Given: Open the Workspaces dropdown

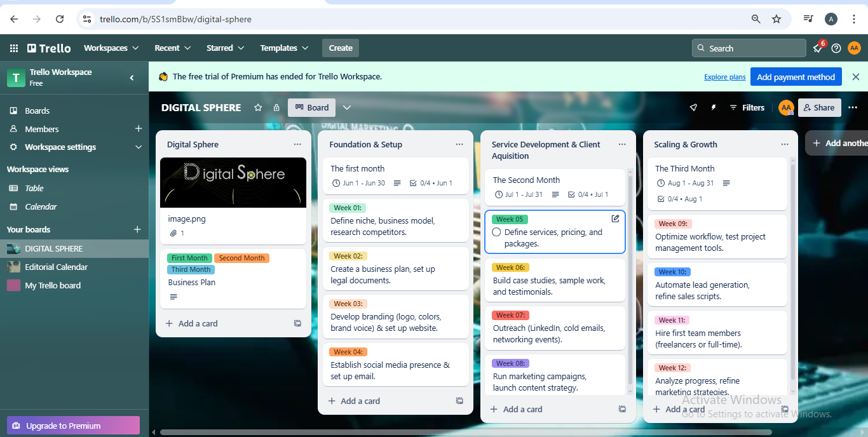Looking at the screenshot, I should click(111, 48).
